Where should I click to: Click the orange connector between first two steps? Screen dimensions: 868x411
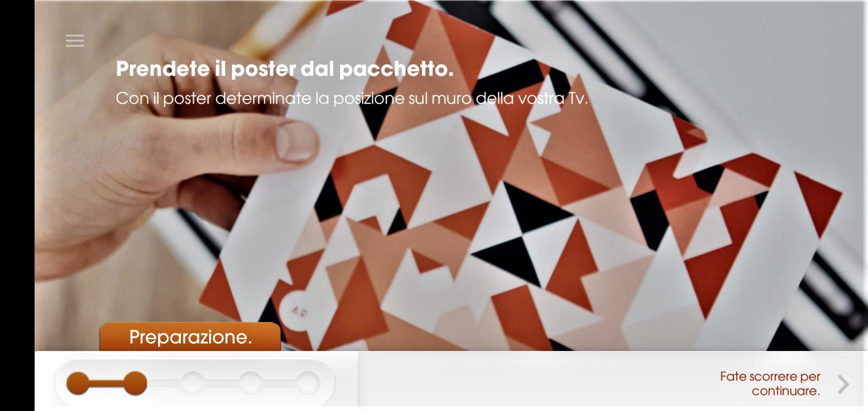(106, 383)
